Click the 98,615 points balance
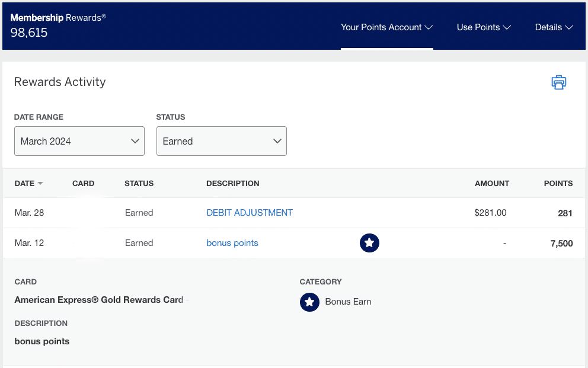The height and width of the screenshot is (368, 588). pos(29,33)
